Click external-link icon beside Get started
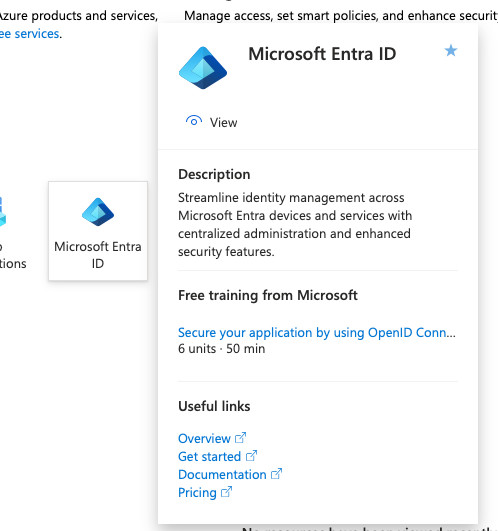Image resolution: width=498 pixels, height=531 pixels. pyautogui.click(x=251, y=455)
